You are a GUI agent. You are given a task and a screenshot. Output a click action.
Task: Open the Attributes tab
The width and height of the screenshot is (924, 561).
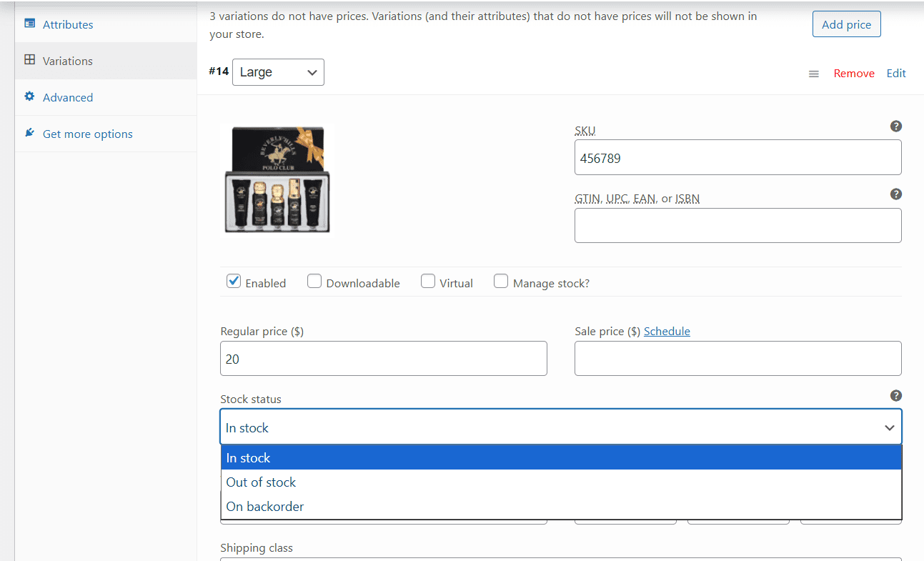(68, 24)
